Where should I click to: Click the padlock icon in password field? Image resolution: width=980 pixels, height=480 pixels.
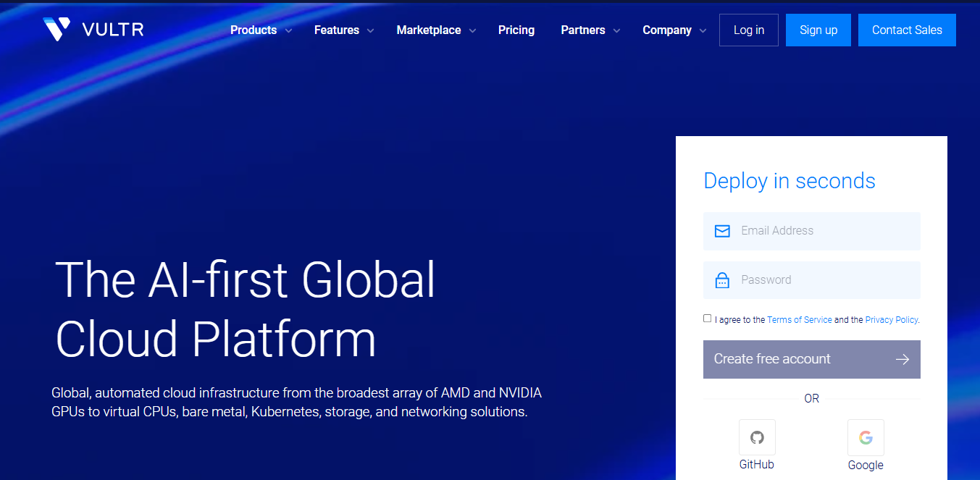coord(722,280)
